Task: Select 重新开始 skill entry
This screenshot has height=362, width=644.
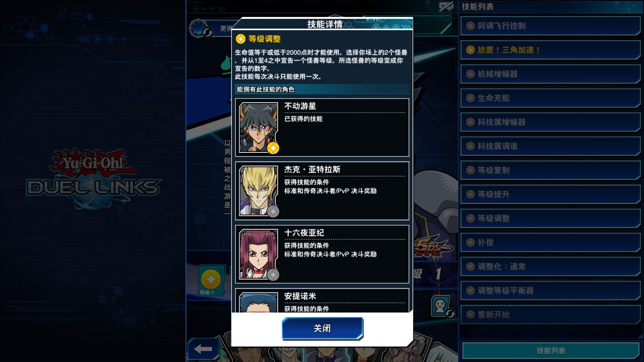Action: [550, 315]
